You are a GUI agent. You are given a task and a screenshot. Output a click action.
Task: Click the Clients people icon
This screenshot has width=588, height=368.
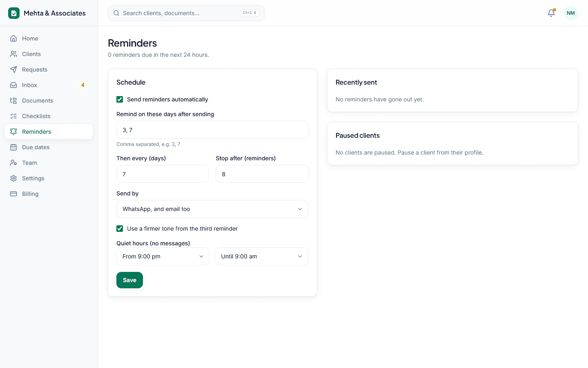coord(13,54)
